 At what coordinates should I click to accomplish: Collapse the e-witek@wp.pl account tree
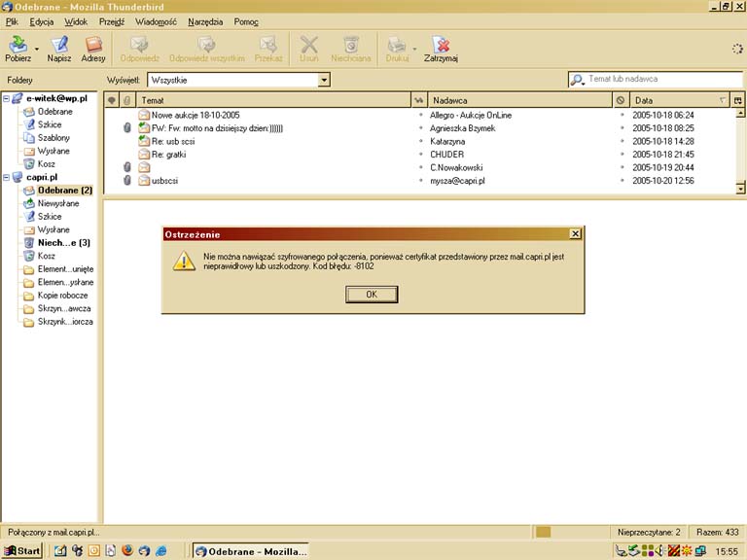(x=6, y=98)
